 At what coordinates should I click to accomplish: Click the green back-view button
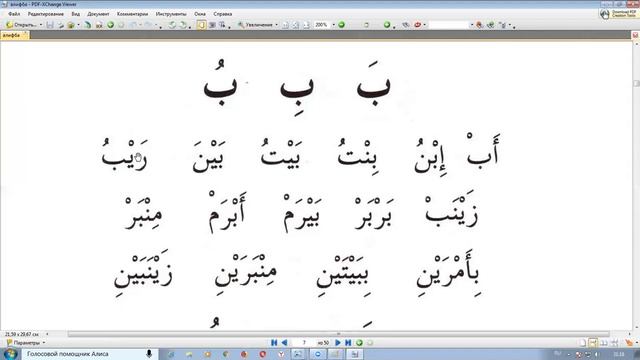click(359, 343)
